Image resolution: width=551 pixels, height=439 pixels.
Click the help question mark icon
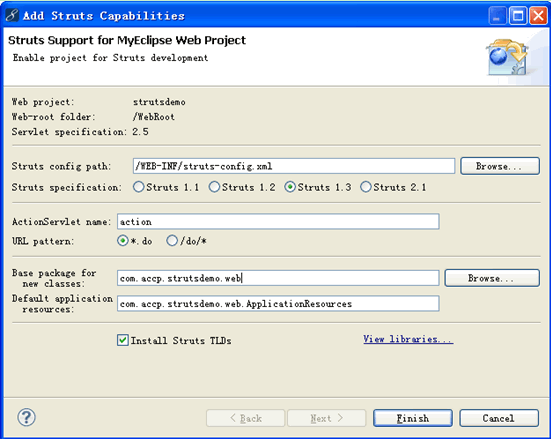[x=26, y=417]
